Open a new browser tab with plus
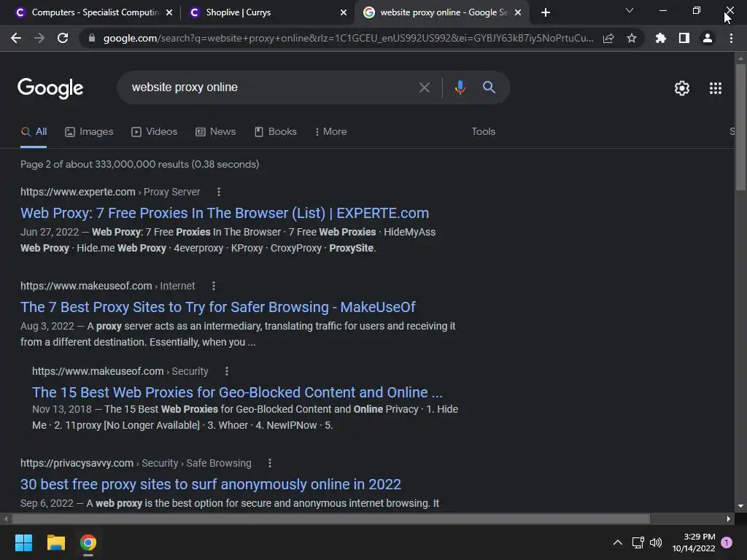The height and width of the screenshot is (560, 747). [546, 12]
